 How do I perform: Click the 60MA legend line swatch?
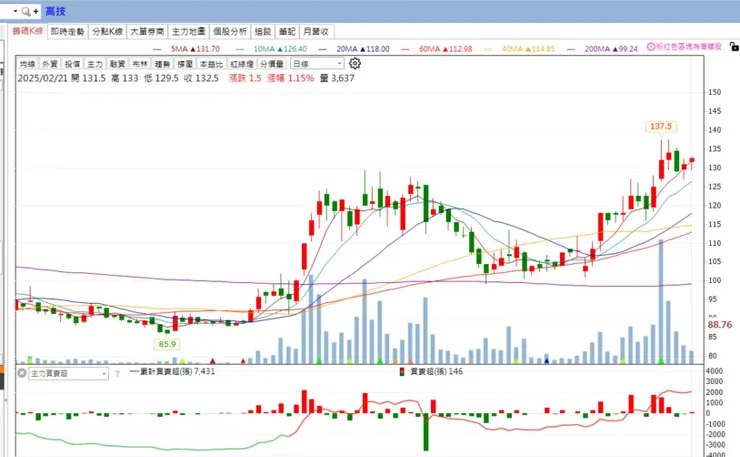tap(405, 49)
